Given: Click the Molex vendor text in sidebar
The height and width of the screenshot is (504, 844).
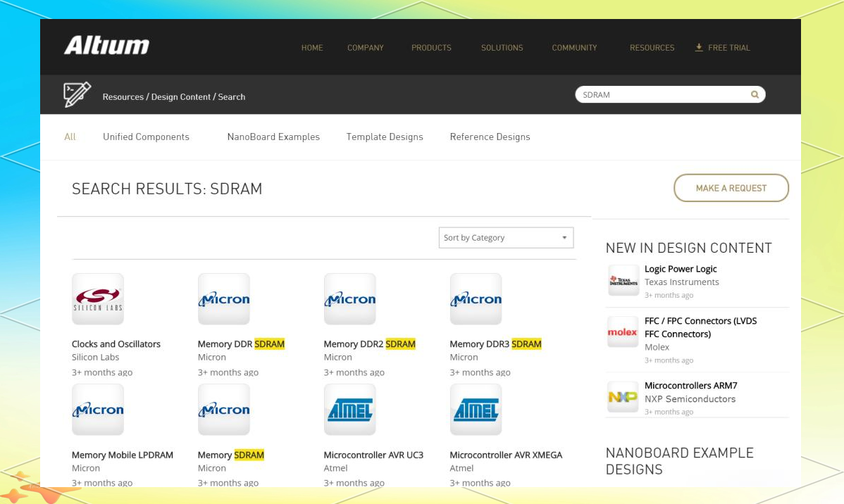Looking at the screenshot, I should (x=657, y=348).
